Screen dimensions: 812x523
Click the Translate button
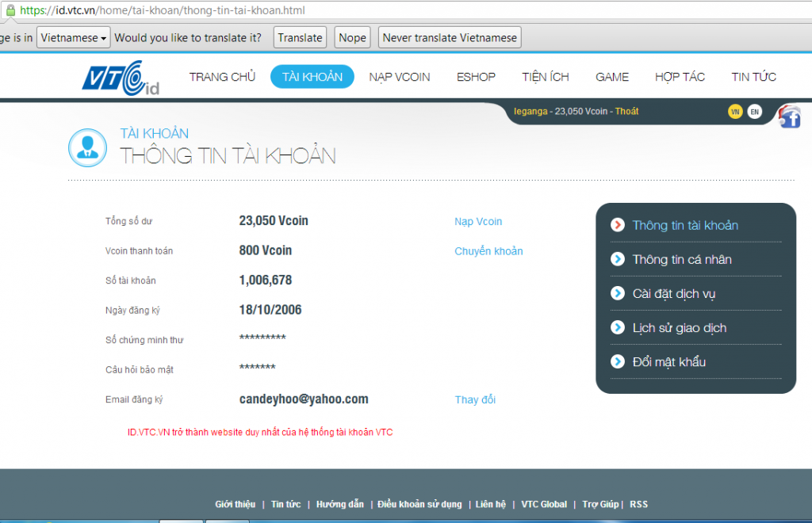tap(300, 38)
